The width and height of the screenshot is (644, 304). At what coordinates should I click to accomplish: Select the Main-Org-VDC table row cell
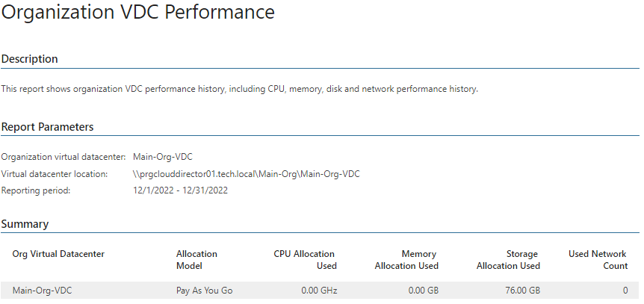coord(43,291)
